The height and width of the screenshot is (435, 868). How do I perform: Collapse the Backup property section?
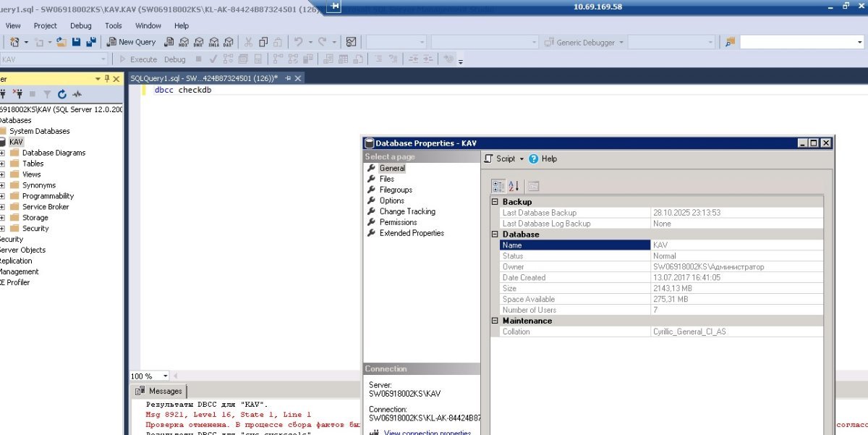click(495, 202)
